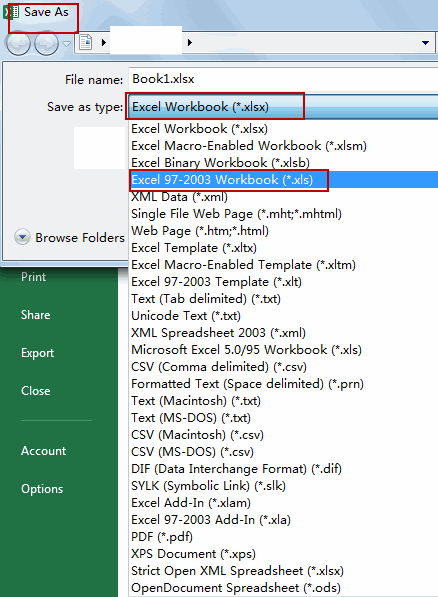Click the Back navigation arrow button
The width and height of the screenshot is (438, 597).
point(18,44)
